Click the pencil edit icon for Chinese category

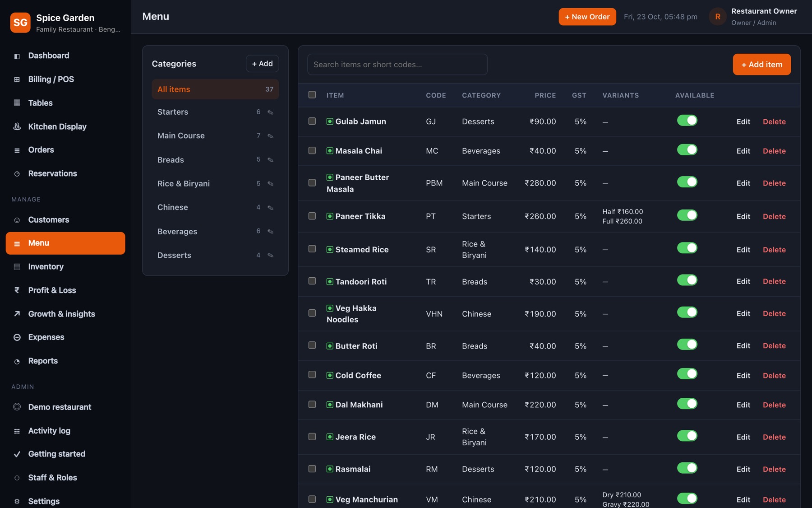270,207
